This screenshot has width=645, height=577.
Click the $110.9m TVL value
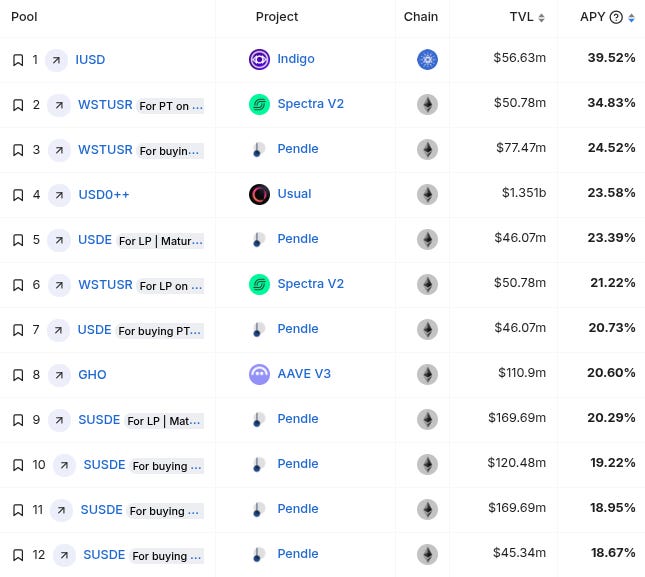(522, 373)
